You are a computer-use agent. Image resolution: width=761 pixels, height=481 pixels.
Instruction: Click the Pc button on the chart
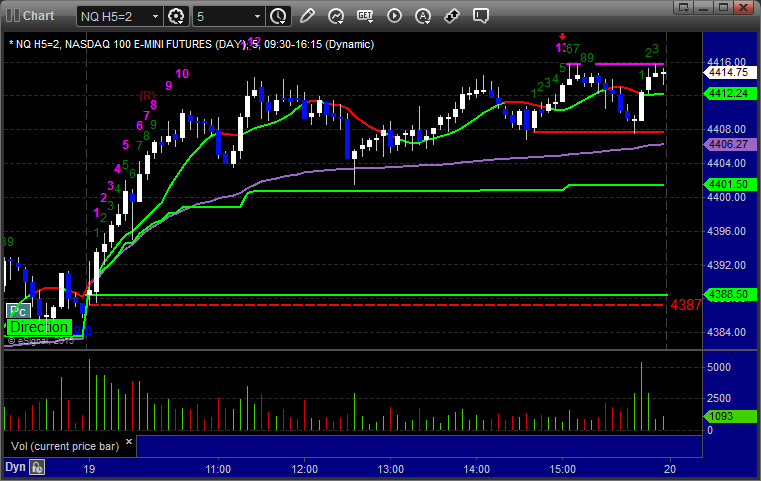click(x=18, y=311)
